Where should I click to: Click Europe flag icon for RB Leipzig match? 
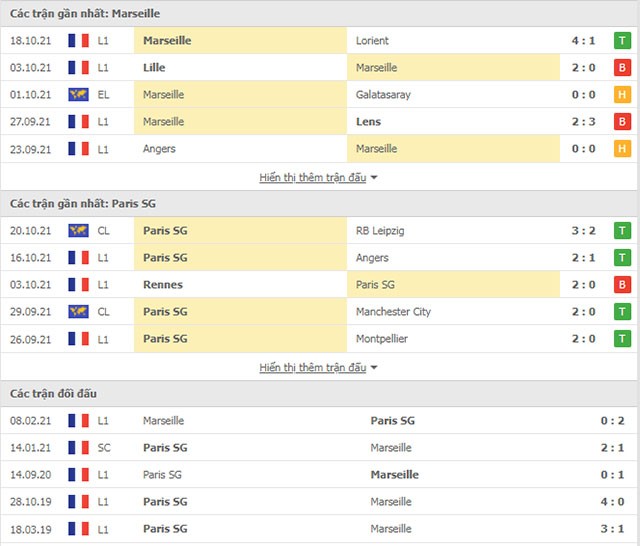point(78,231)
